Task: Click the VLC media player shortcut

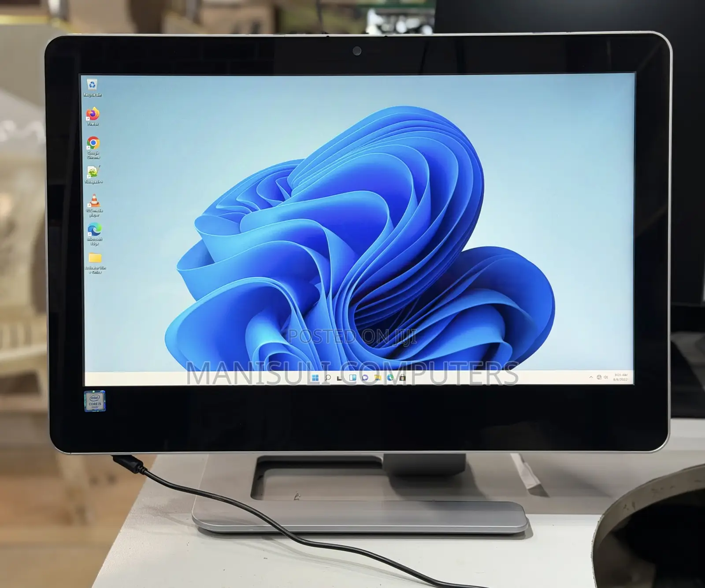Action: click(x=94, y=206)
